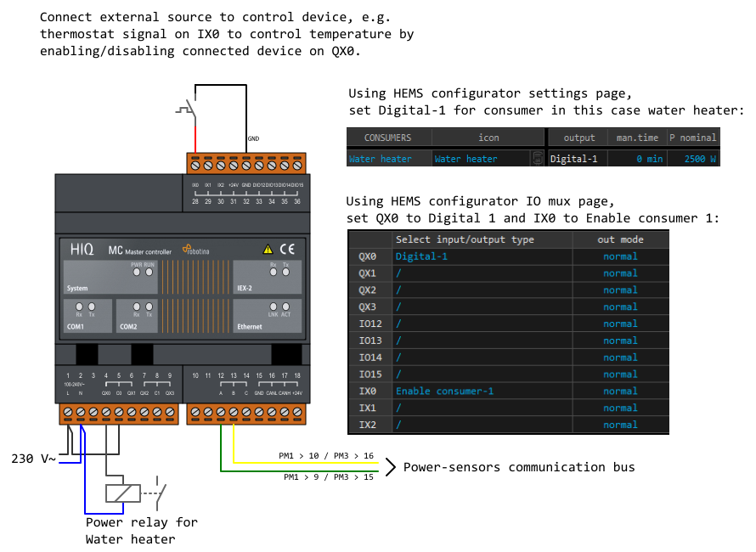Click the water heater icon in consumers row
The height and width of the screenshot is (552, 756).
coord(537,158)
